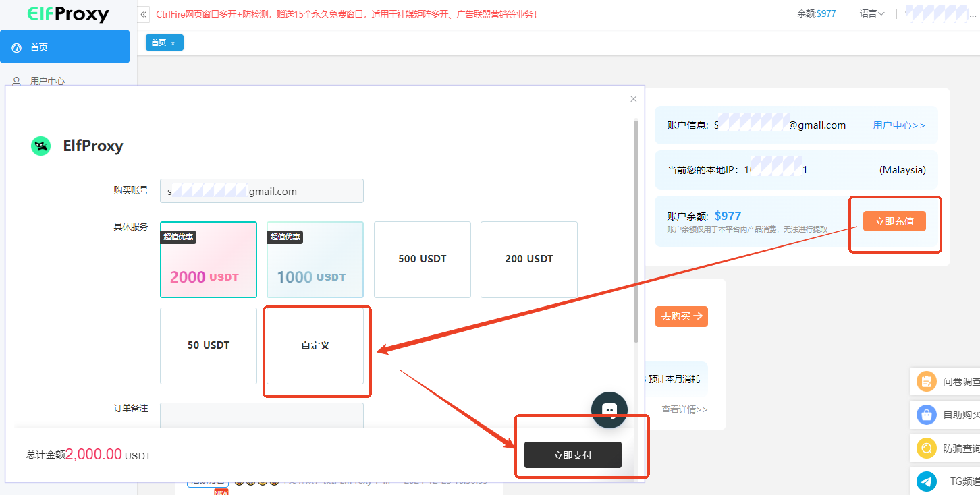Open the live chat bubble icon
The image size is (980, 495).
coord(609,410)
